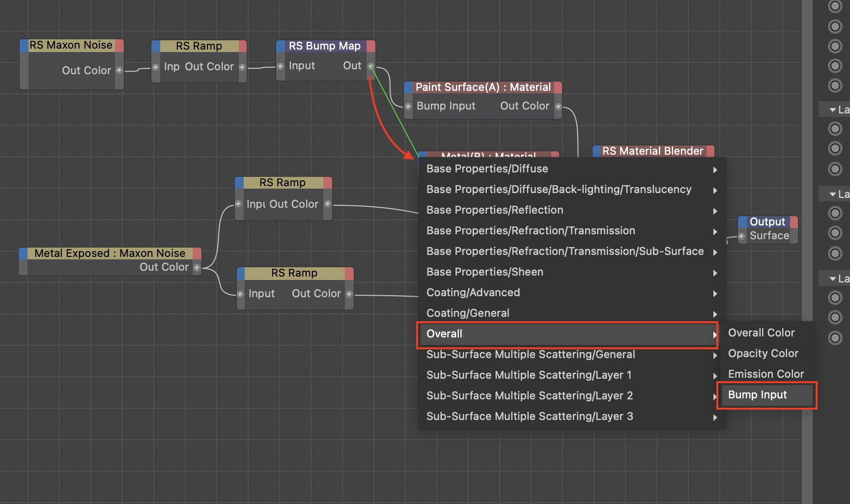Click the RS Maxon Noise Out Color port
This screenshot has width=850, height=504.
[119, 70]
